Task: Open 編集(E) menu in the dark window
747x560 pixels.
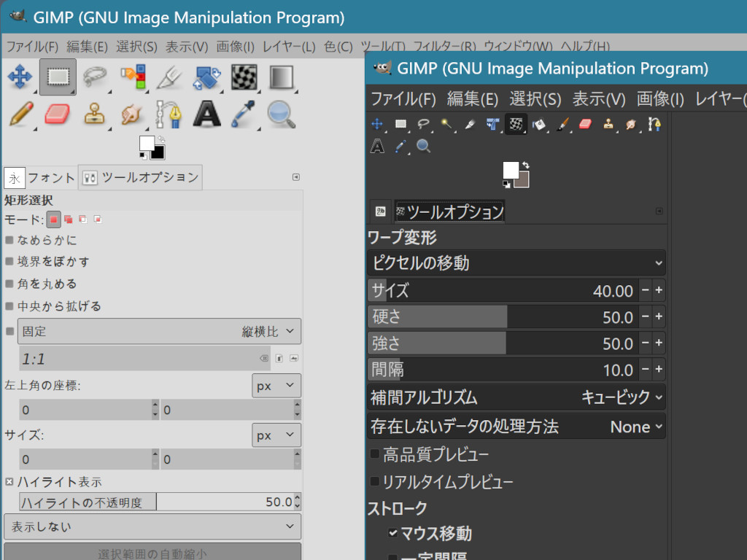Action: click(x=473, y=99)
